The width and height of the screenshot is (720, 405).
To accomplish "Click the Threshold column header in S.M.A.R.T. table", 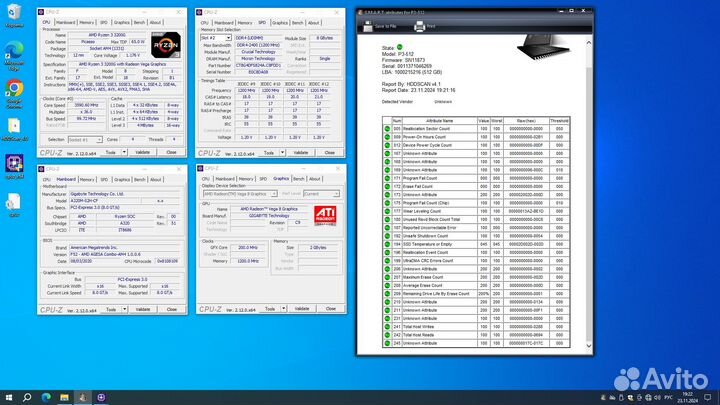I will coord(559,121).
